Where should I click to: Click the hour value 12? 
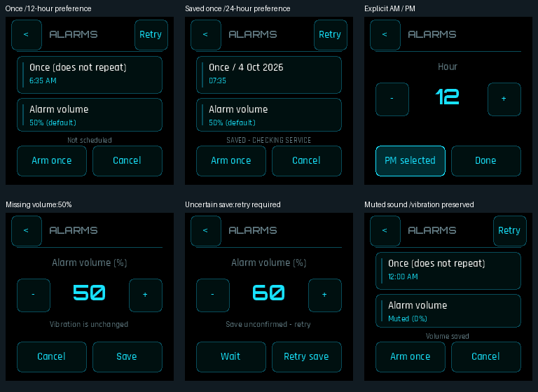[x=448, y=97]
